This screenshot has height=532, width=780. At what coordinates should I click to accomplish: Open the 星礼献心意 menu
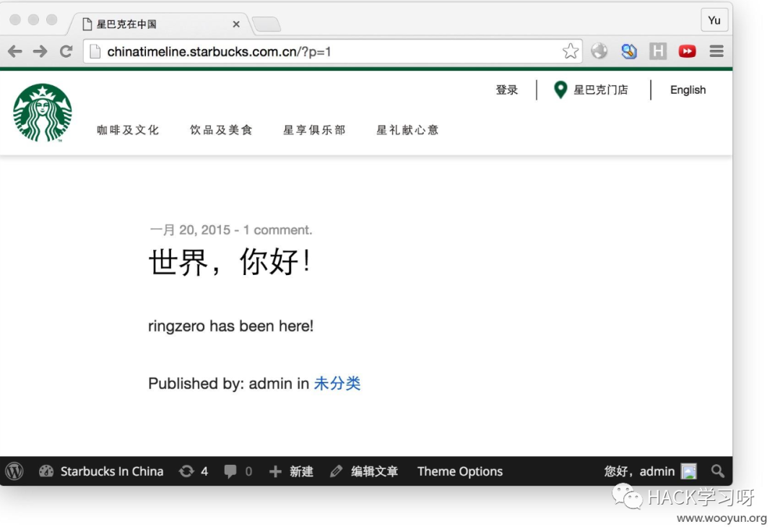pos(407,130)
